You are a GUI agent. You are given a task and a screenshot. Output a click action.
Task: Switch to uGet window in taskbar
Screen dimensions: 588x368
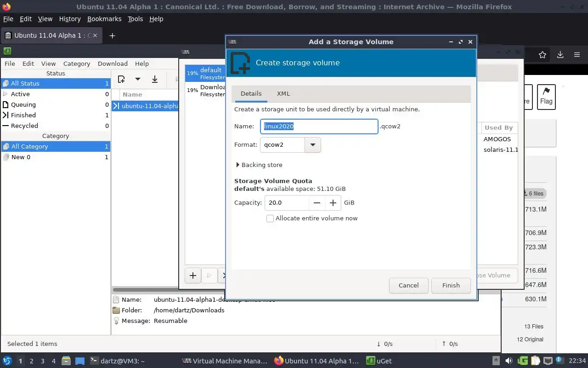[x=379, y=361]
